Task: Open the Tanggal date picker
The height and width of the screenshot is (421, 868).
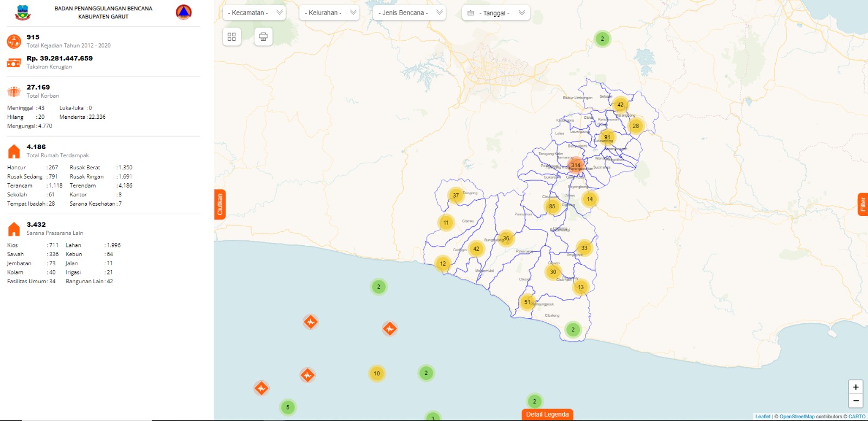Action: tap(496, 12)
